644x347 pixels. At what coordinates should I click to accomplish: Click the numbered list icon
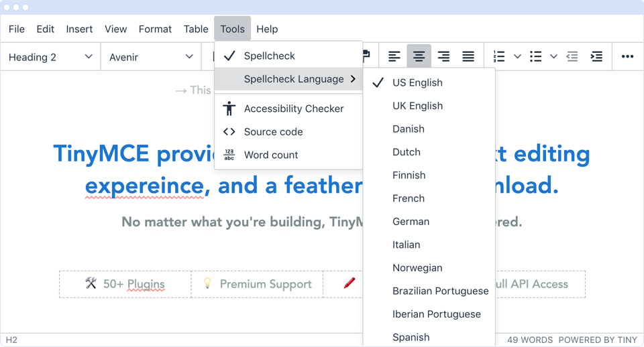498,56
